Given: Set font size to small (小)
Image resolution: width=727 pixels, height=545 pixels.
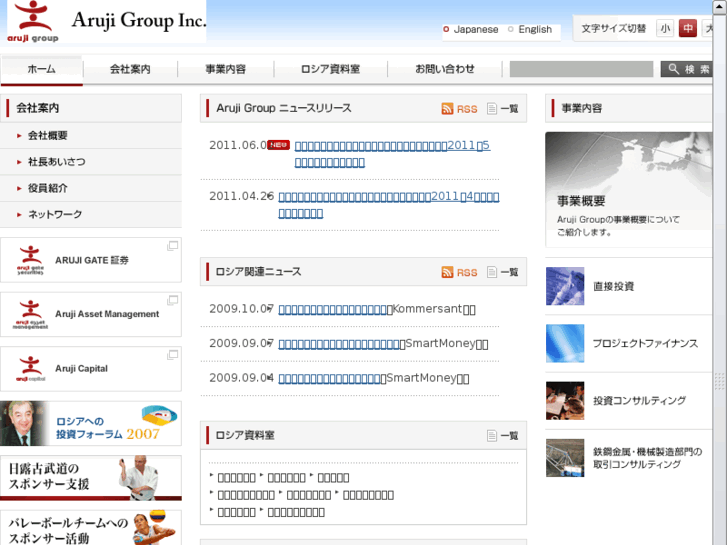Looking at the screenshot, I should (665, 29).
